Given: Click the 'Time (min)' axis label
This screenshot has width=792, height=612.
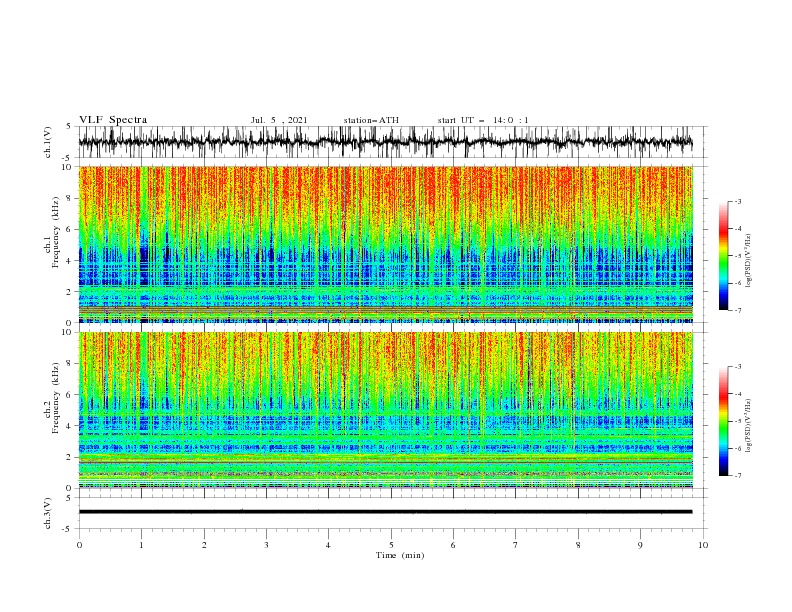Looking at the screenshot, I should point(400,555).
